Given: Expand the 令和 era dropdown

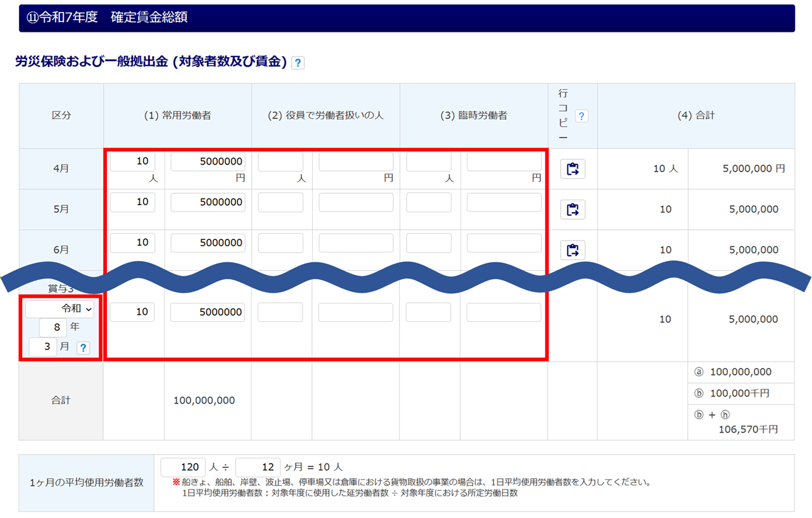Looking at the screenshot, I should (x=60, y=309).
